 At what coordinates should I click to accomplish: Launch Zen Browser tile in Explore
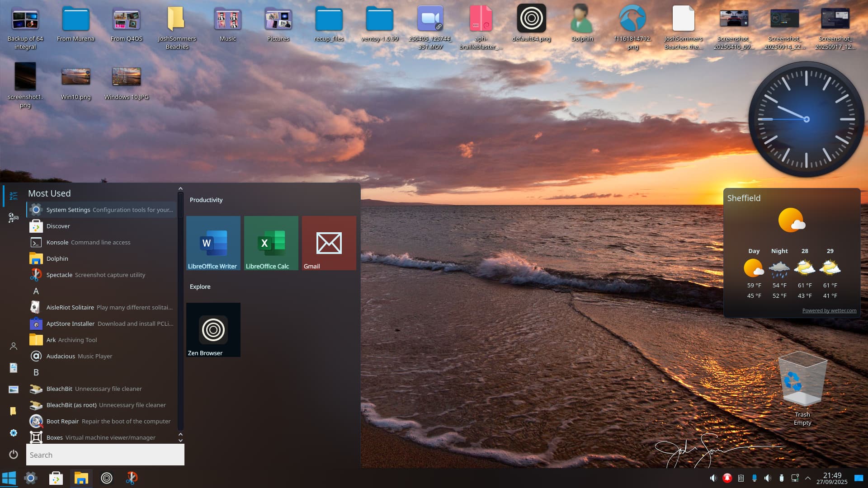[213, 330]
